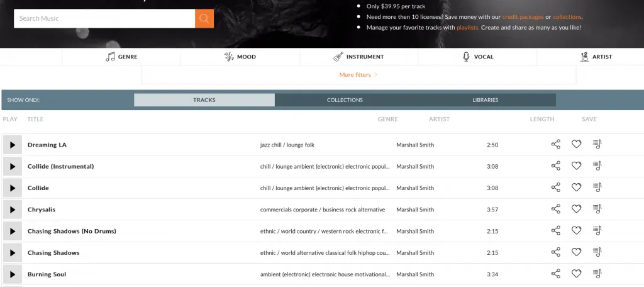The width and height of the screenshot is (644, 287).
Task: Share the Dreaming LA track
Action: click(x=556, y=144)
